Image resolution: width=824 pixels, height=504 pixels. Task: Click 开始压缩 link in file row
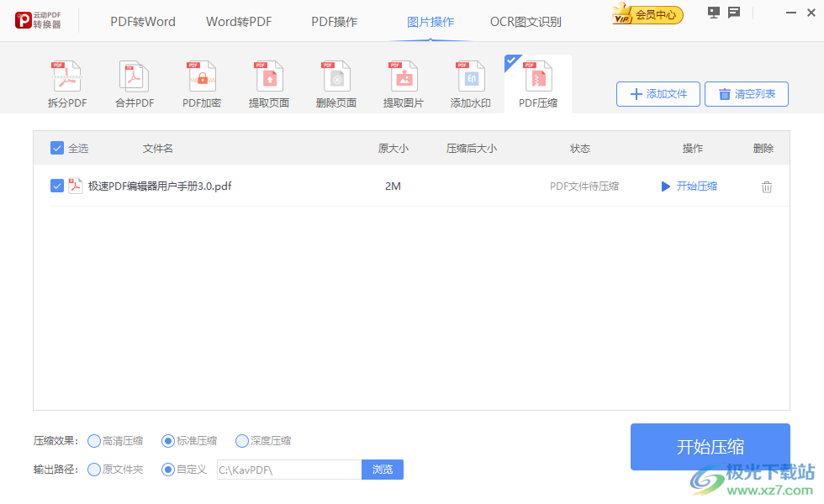pyautogui.click(x=689, y=186)
